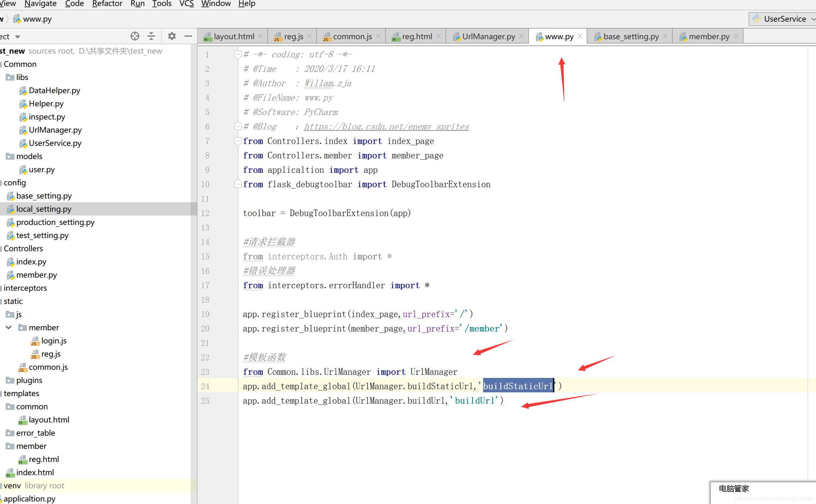
Task: Open project panel settings gear
Action: pyautogui.click(x=172, y=36)
